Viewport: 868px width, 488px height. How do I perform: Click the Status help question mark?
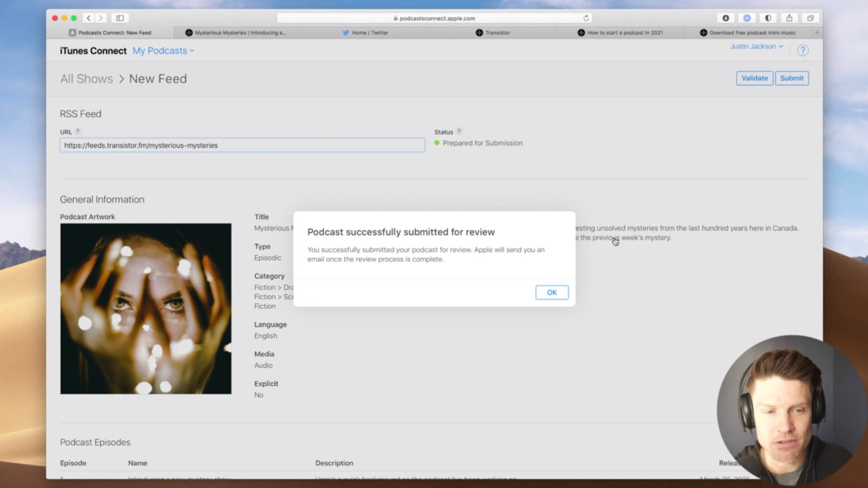coord(459,131)
